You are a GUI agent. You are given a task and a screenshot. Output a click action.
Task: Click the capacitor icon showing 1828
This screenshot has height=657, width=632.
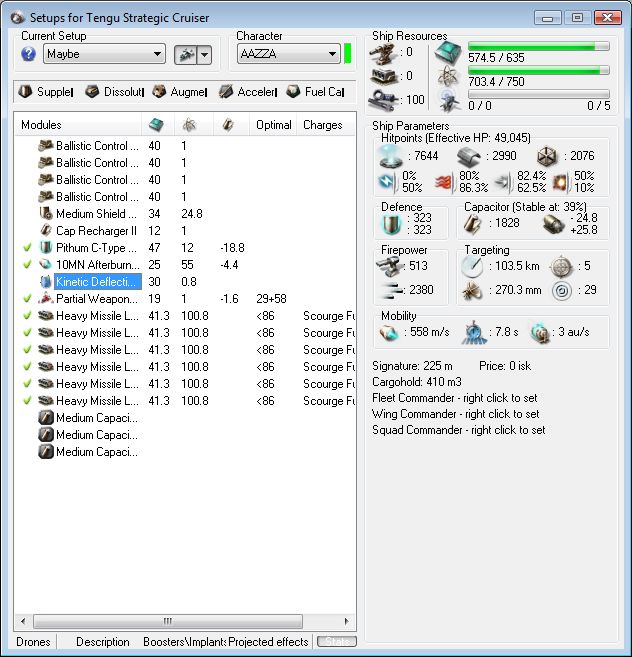pyautogui.click(x=473, y=223)
